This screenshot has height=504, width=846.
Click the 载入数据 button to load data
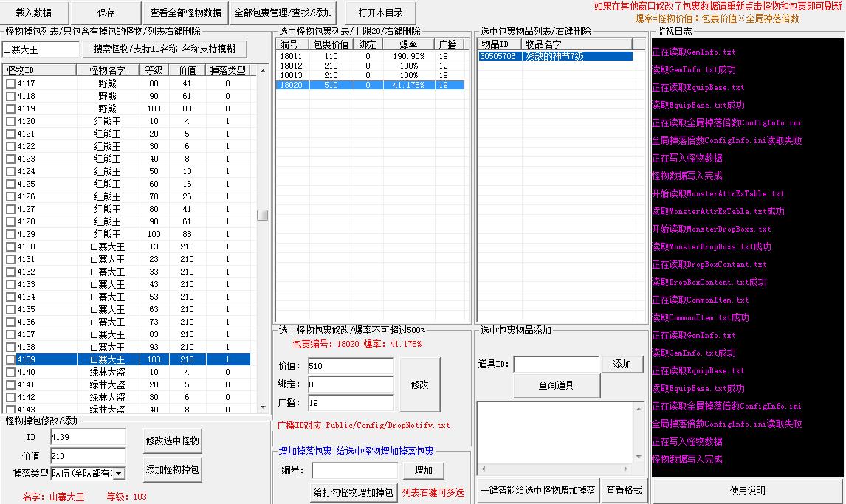[34, 13]
